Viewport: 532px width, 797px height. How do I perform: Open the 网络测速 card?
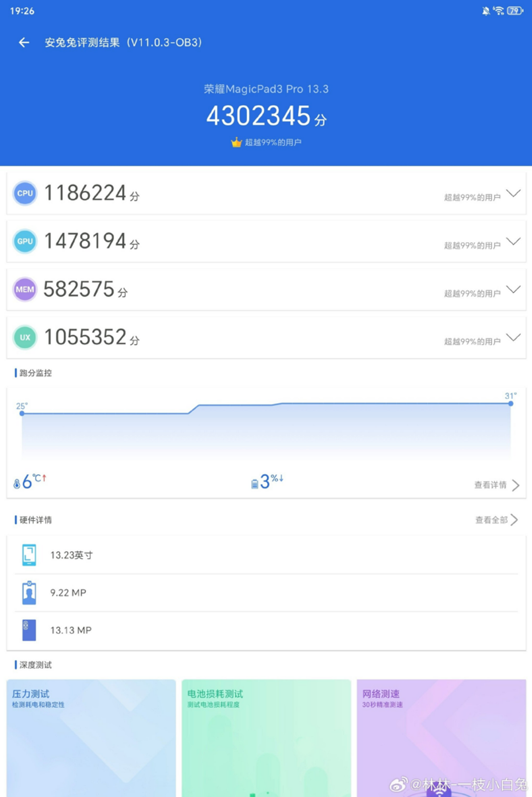click(x=441, y=738)
